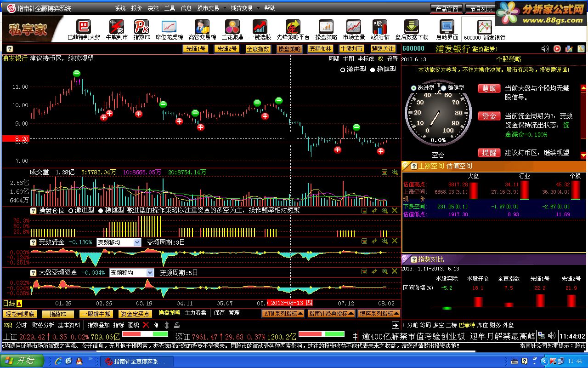Toggle the 全赢指数 overlay button
Screen dimensions: 588x368
pos(258,49)
